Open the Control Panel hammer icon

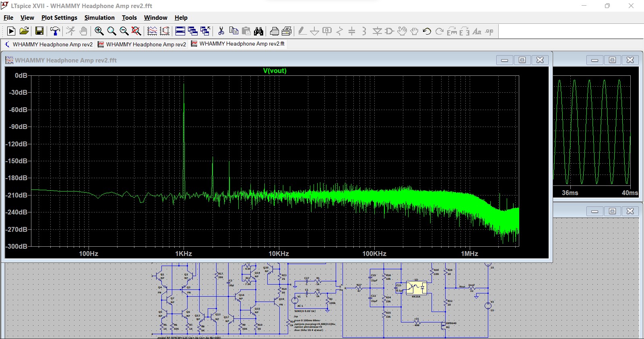55,31
